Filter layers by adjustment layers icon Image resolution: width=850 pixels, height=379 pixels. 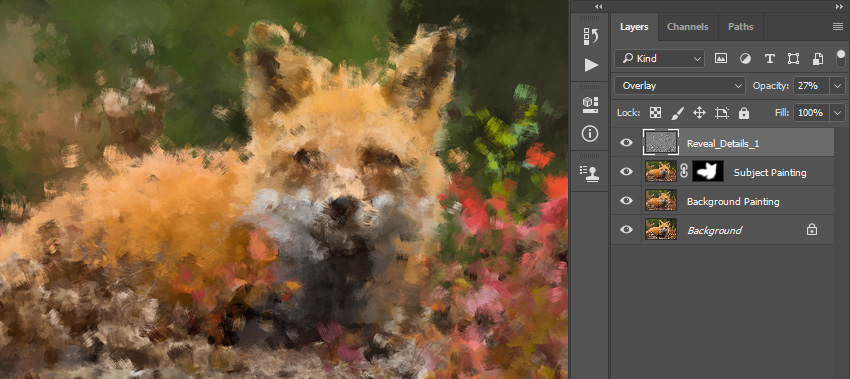[x=745, y=59]
